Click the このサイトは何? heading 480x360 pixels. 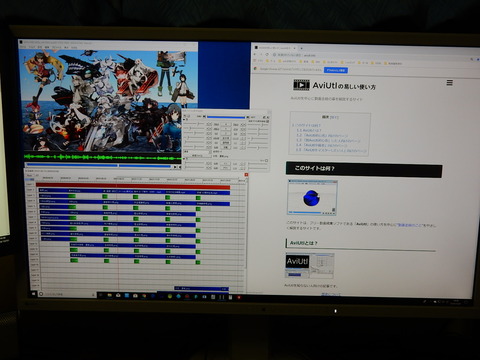click(x=364, y=169)
